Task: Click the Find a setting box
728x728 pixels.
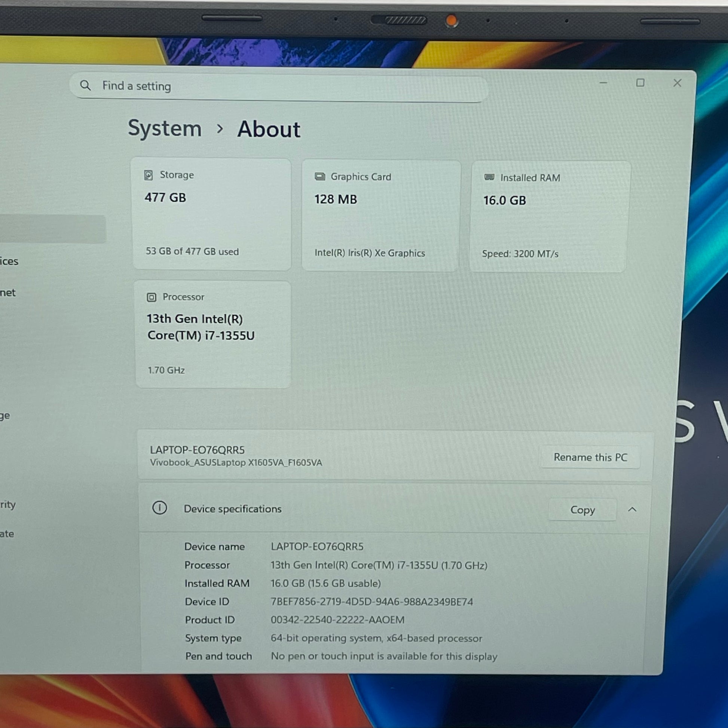Action: [x=279, y=87]
